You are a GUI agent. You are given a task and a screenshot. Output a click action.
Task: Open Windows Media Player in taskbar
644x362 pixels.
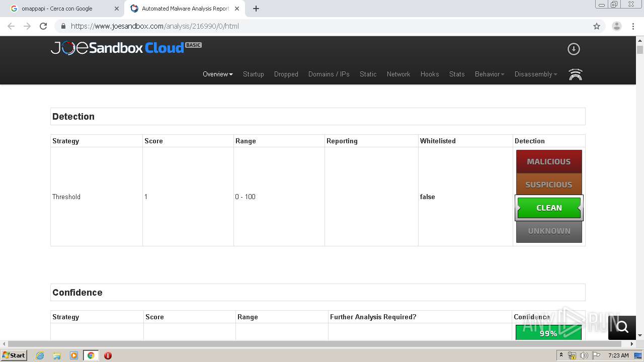[74, 355]
